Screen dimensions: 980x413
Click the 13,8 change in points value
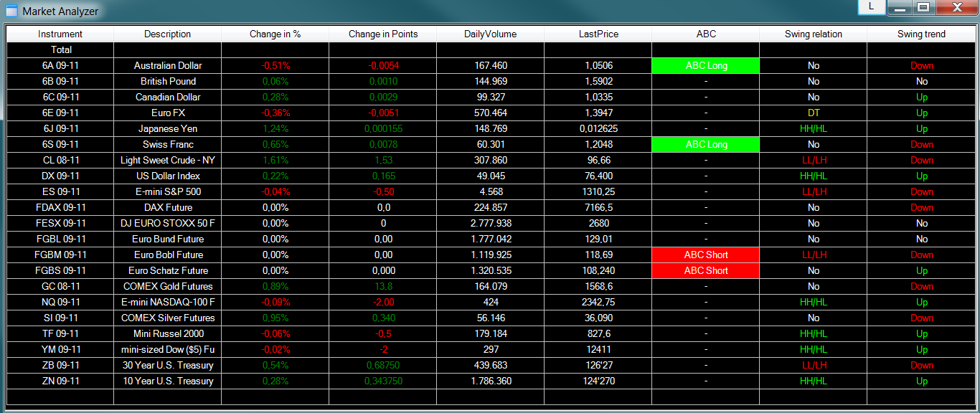(x=383, y=286)
